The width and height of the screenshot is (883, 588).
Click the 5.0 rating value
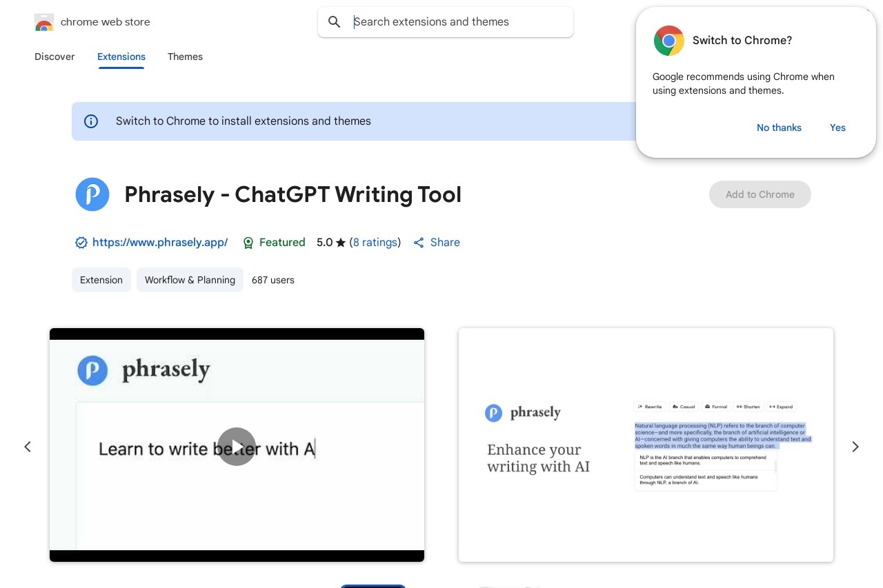[x=325, y=243]
